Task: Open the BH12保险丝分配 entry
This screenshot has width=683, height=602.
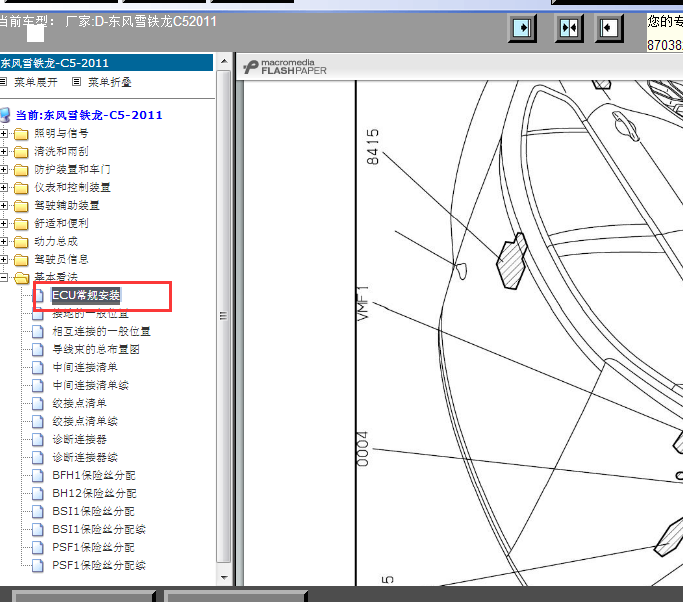Action: point(94,494)
